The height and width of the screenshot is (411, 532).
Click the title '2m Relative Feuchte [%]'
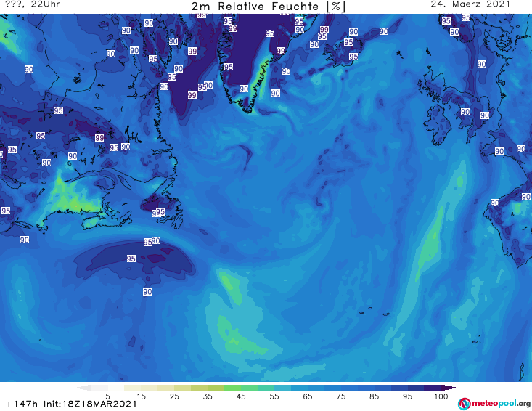point(268,7)
